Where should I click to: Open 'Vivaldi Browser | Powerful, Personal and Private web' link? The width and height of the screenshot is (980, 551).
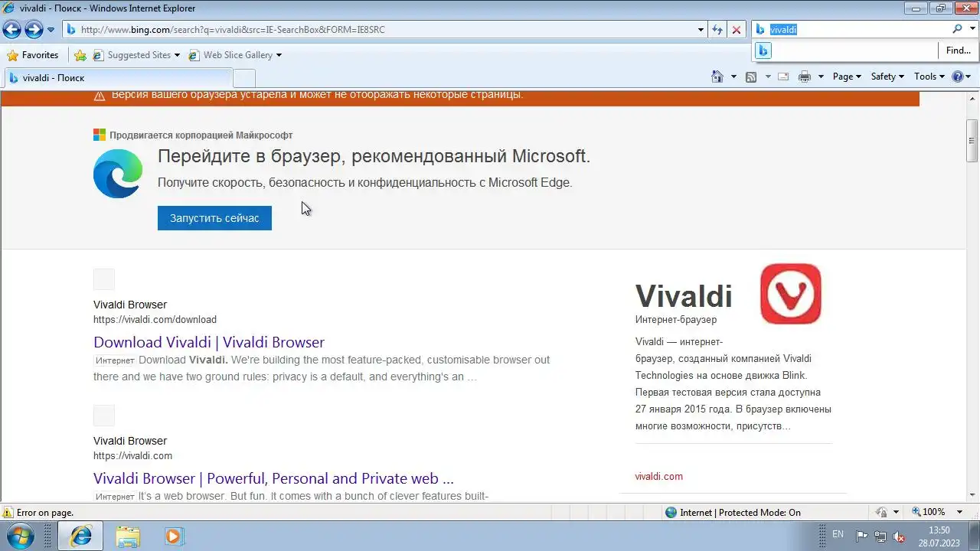(x=273, y=478)
